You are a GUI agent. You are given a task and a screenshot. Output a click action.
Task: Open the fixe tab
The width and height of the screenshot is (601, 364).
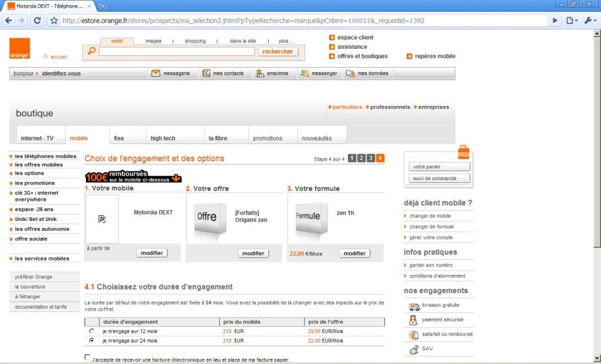click(127, 135)
